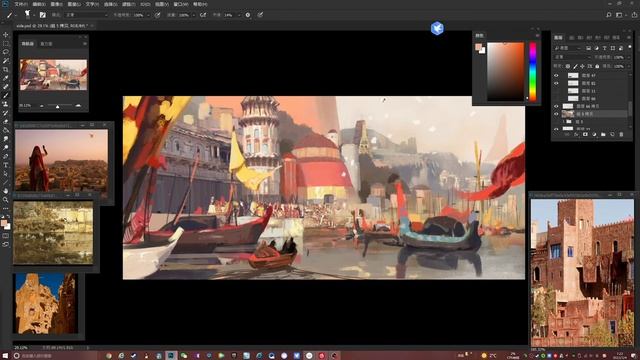Toggle airbrush build-up in options bar
The height and width of the screenshot is (360, 640).
(x=203, y=15)
